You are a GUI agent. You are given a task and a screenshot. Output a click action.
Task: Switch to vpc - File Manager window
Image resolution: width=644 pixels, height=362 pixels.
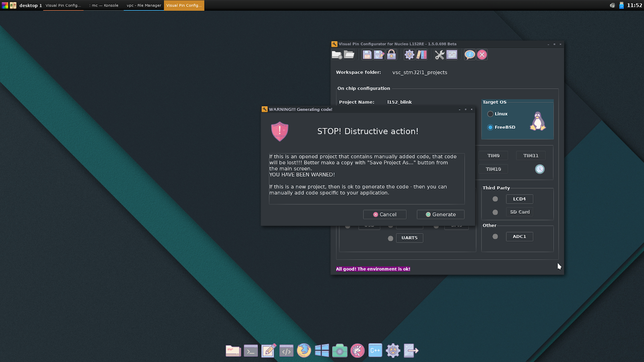point(144,5)
